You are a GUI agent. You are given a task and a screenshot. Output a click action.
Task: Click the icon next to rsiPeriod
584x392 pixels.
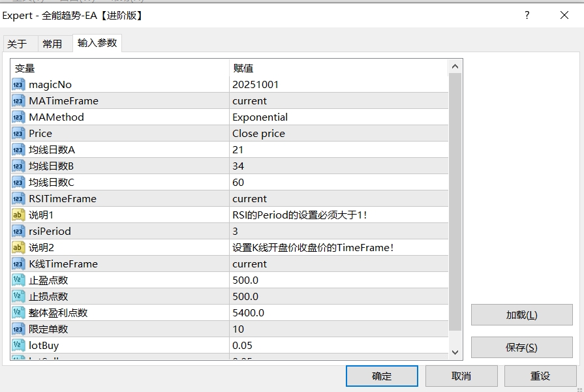click(x=18, y=232)
